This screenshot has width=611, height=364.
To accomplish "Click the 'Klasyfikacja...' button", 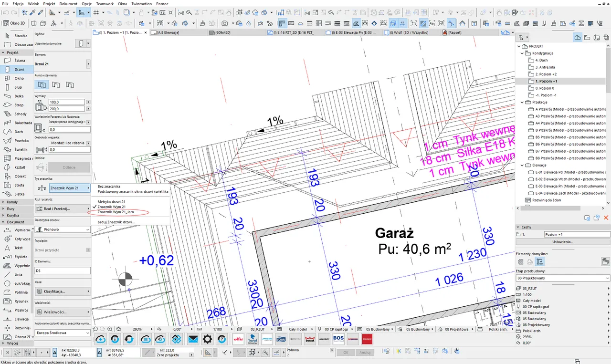I will (x=63, y=291).
